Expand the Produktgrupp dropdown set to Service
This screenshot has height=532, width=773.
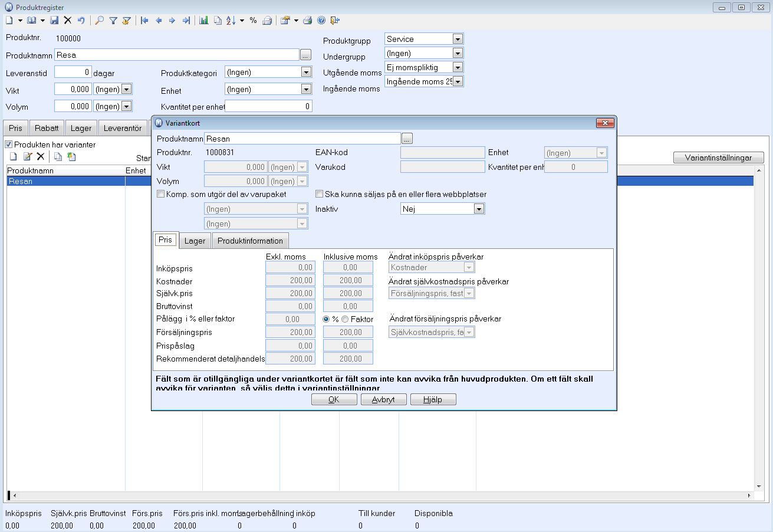[x=458, y=39]
